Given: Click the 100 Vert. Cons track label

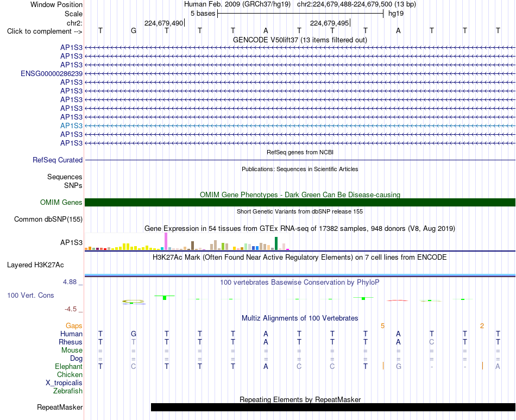Looking at the screenshot, I should click(x=30, y=295).
